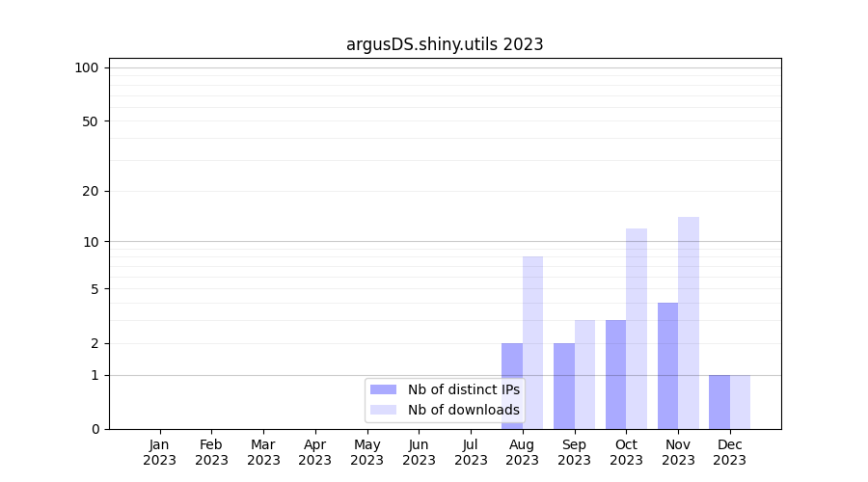868x482 pixels.
Task: Select the October distinct IPs bar
Action: 615,374
